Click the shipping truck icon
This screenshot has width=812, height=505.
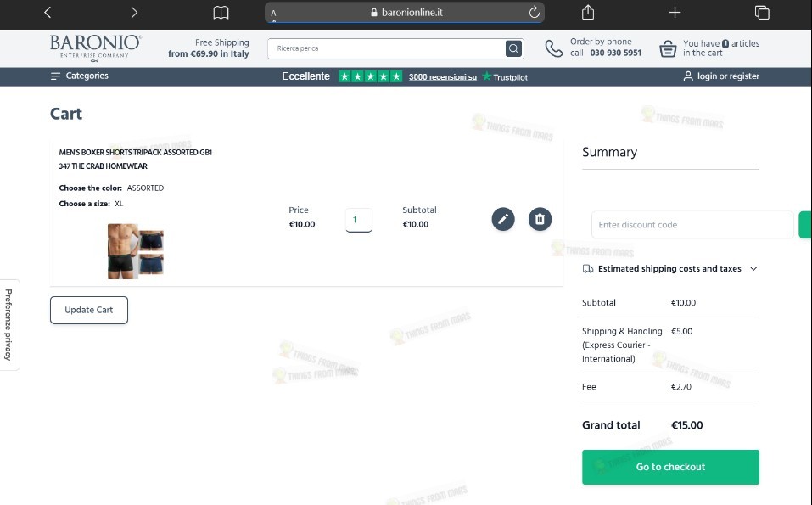(x=588, y=269)
